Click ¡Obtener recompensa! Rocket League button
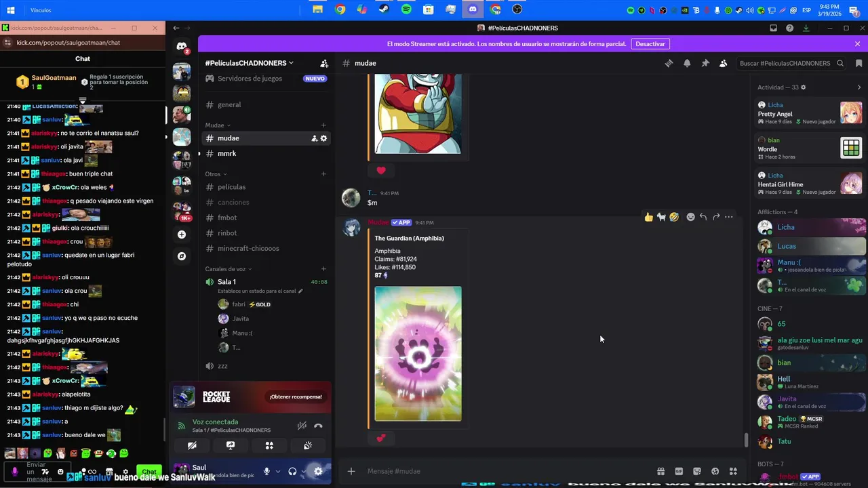This screenshot has height=488, width=868. [x=296, y=396]
